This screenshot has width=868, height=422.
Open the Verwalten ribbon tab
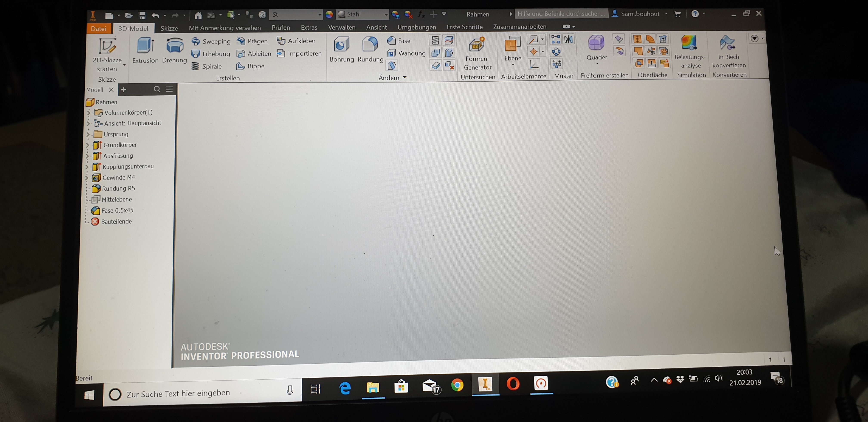[x=341, y=27]
